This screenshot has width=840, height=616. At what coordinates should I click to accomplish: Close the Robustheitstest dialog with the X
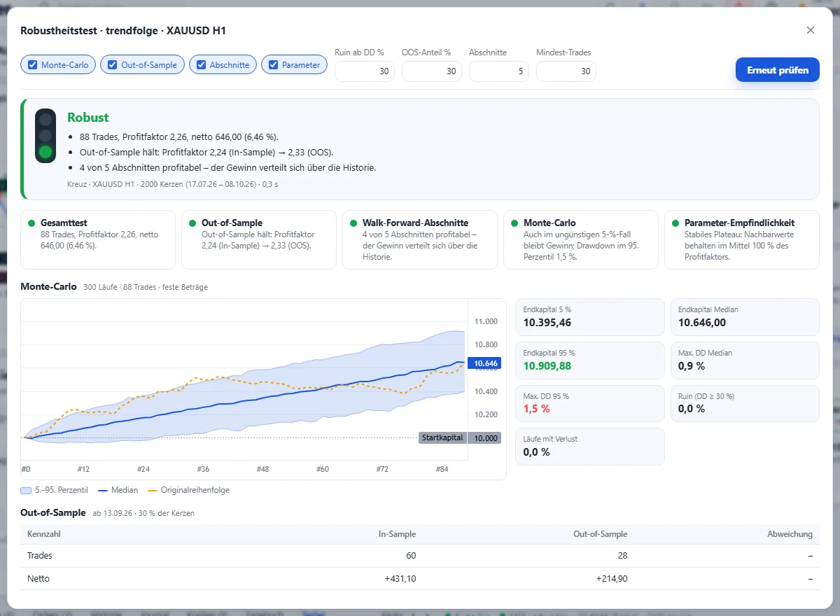tap(811, 30)
